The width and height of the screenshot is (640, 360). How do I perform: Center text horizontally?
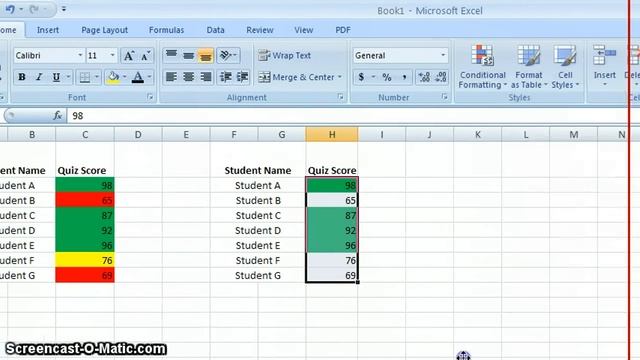(x=188, y=77)
